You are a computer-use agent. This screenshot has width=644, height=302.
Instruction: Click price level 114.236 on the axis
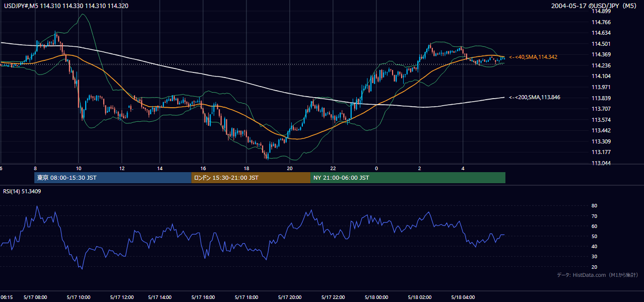point(601,65)
